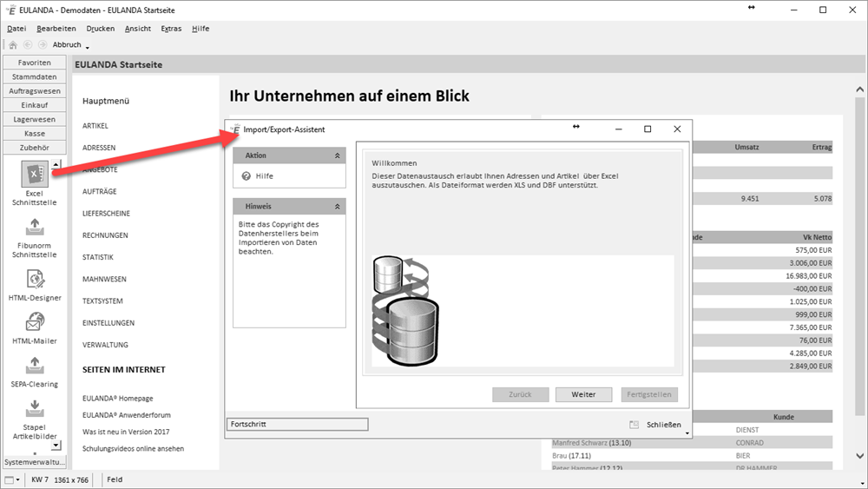
Task: Select the Einkauf sidebar tab
Action: [x=35, y=105]
